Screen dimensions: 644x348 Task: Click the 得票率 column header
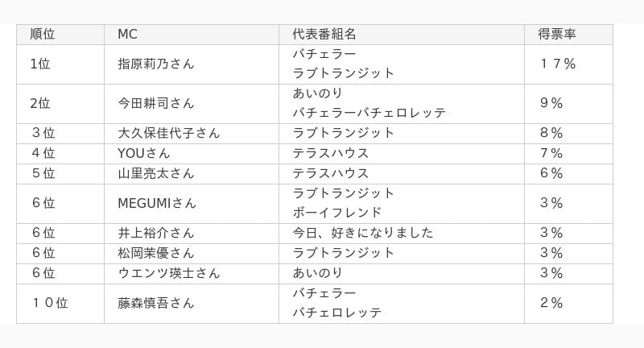coord(568,35)
